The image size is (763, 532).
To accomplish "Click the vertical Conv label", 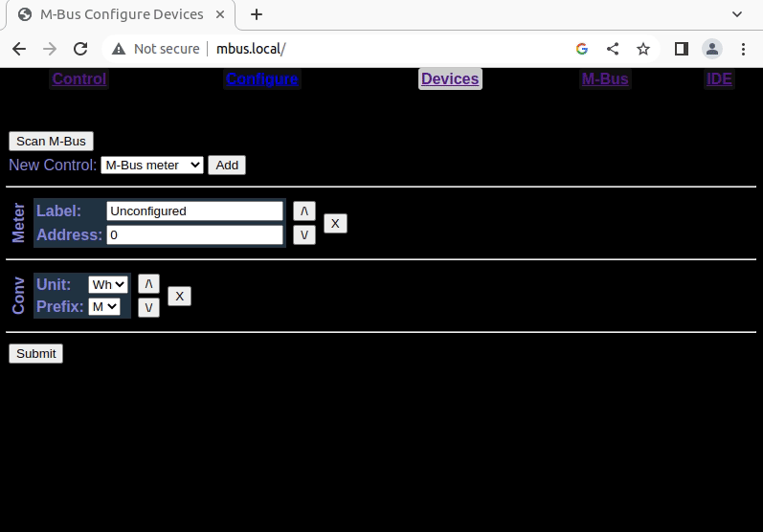I will click(x=18, y=296).
